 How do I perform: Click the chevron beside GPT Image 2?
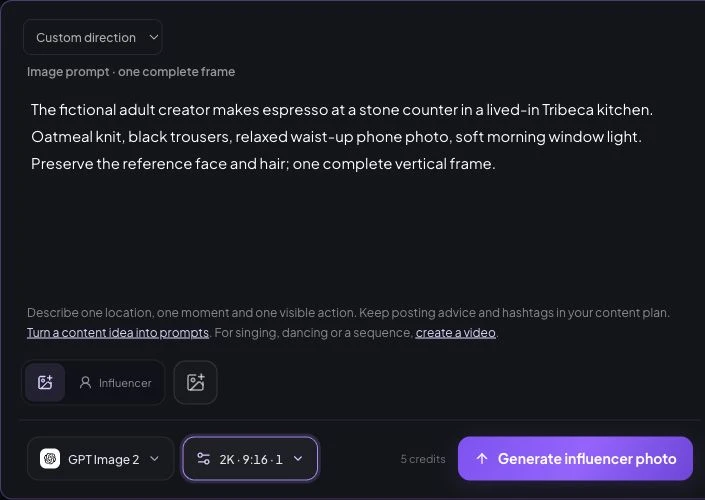coord(154,459)
